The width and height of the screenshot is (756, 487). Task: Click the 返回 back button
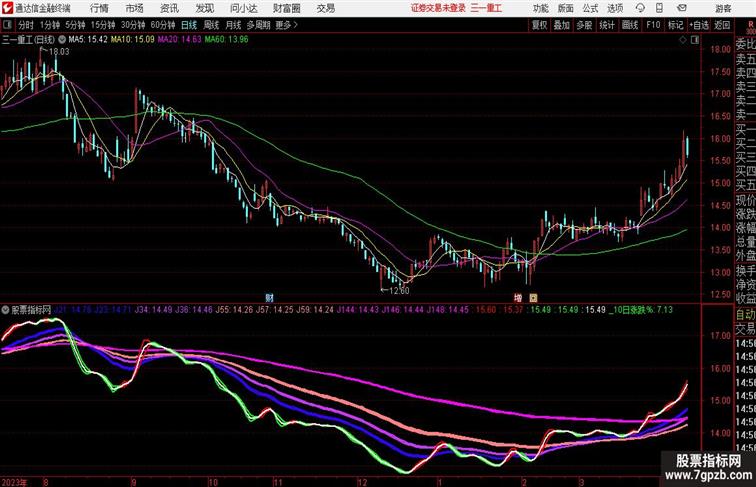(722, 25)
